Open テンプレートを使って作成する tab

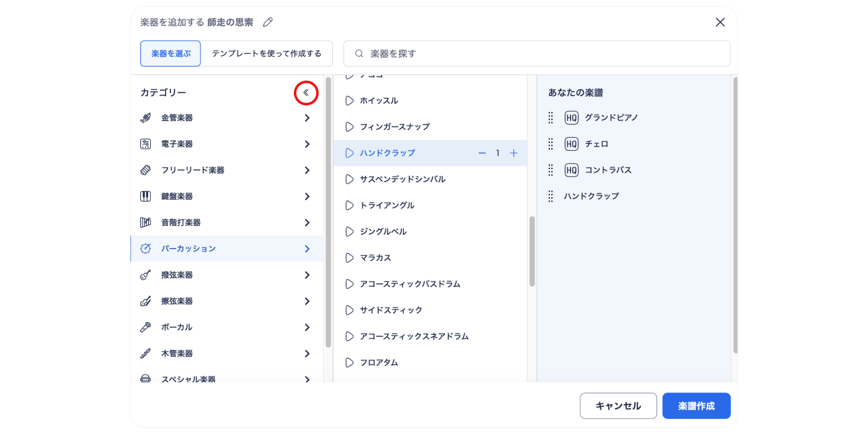point(267,53)
